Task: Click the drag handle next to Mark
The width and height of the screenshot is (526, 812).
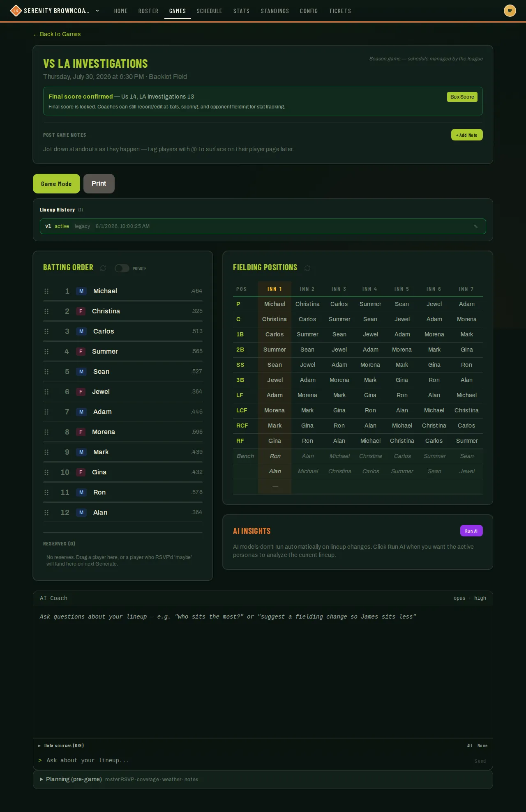Action: pyautogui.click(x=46, y=452)
